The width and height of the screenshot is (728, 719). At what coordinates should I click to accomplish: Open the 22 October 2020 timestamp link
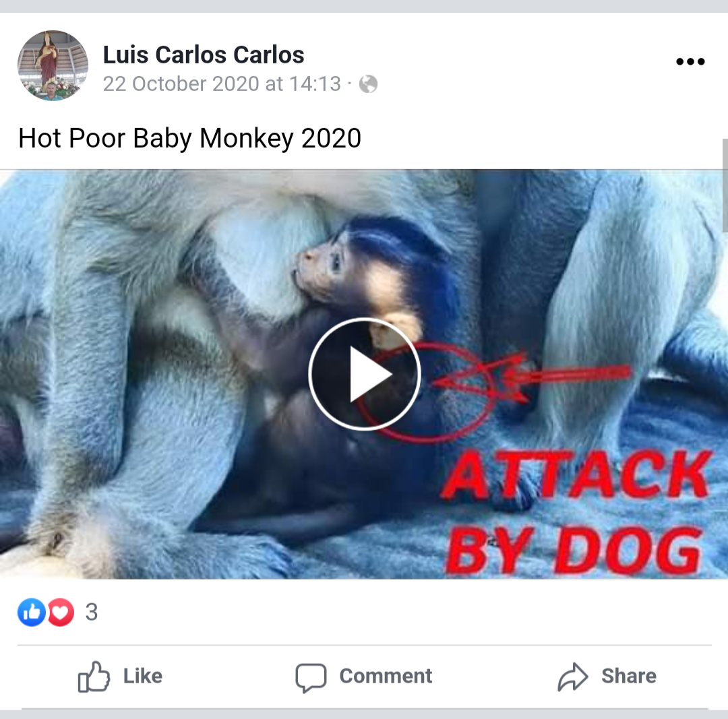pos(222,84)
